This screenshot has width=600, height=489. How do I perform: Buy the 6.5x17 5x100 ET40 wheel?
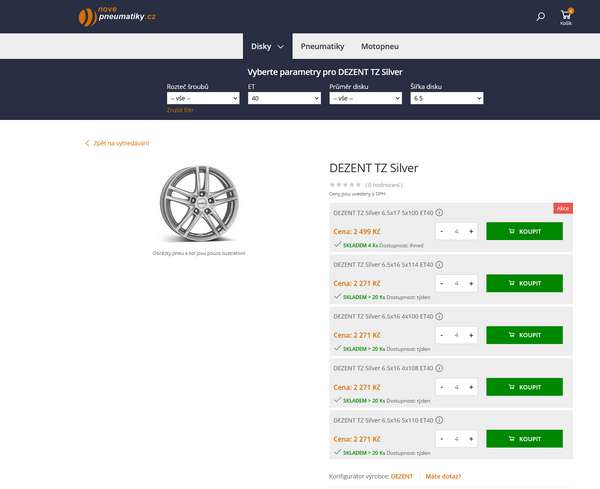[524, 231]
